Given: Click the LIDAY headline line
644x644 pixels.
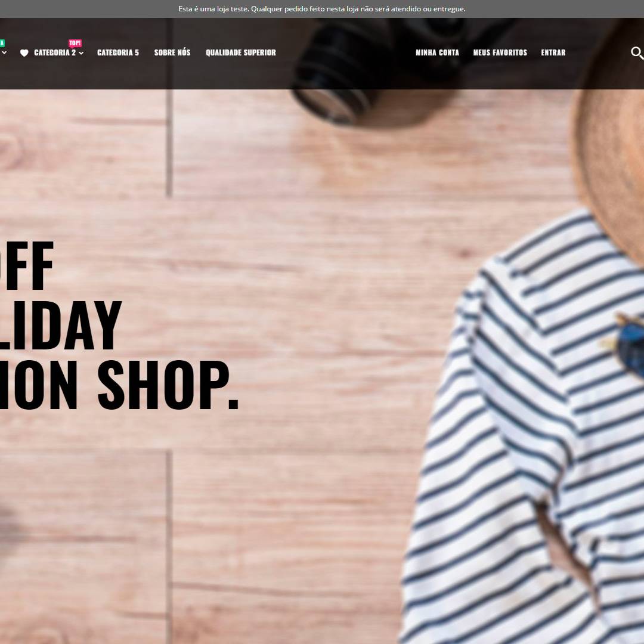Looking at the screenshot, I should pyautogui.click(x=61, y=325).
